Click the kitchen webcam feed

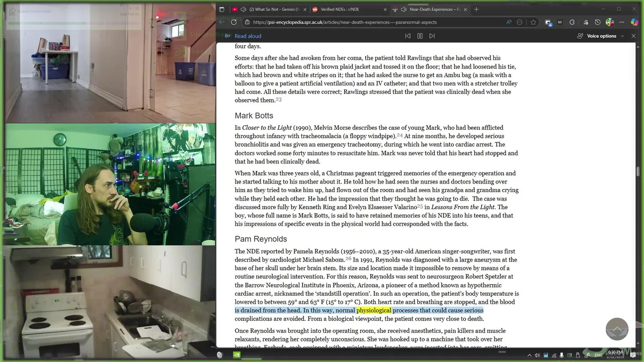(110, 302)
